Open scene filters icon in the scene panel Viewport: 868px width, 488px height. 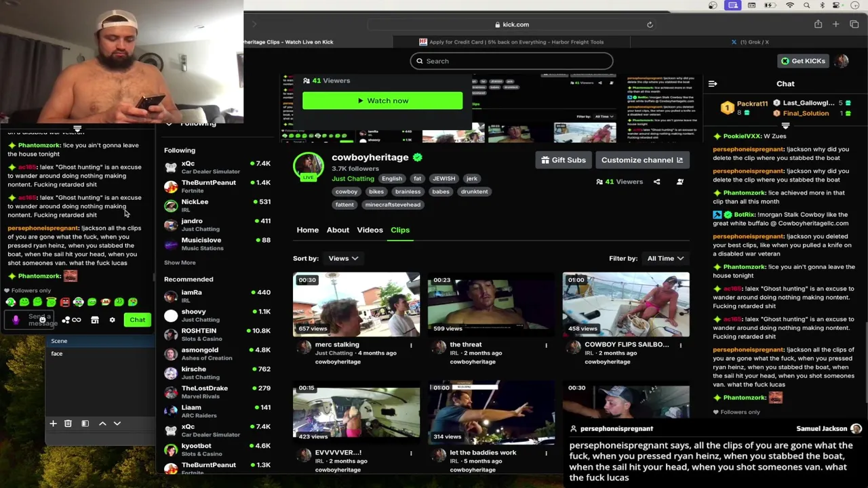(x=85, y=424)
